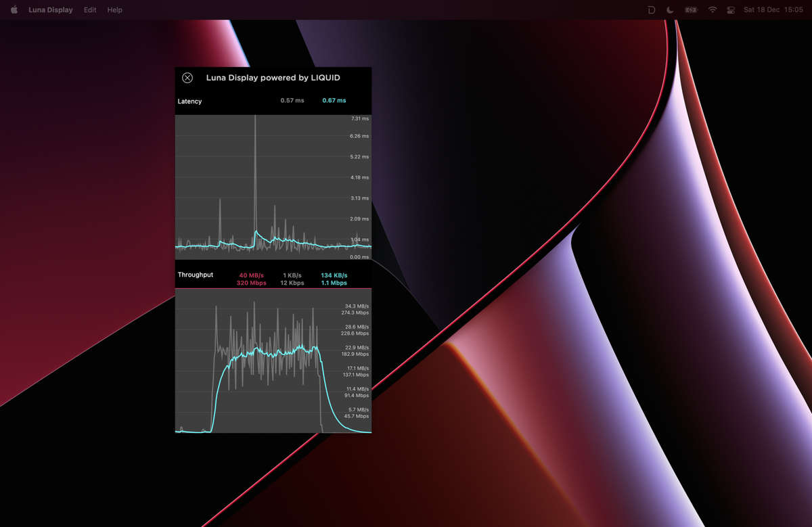The width and height of the screenshot is (812, 527).
Task: Open the Edit menu
Action: click(x=90, y=10)
